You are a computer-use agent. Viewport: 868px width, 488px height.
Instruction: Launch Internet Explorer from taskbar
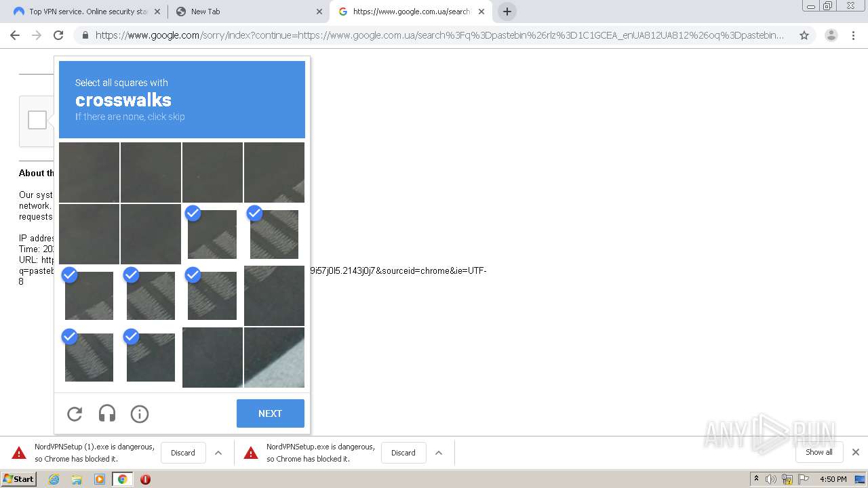[54, 479]
